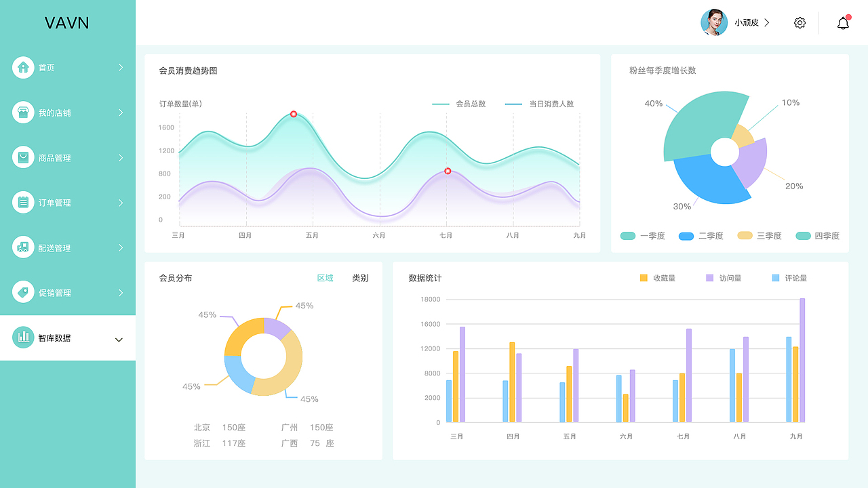
Task: Switch to the 类别 tab
Action: [360, 278]
